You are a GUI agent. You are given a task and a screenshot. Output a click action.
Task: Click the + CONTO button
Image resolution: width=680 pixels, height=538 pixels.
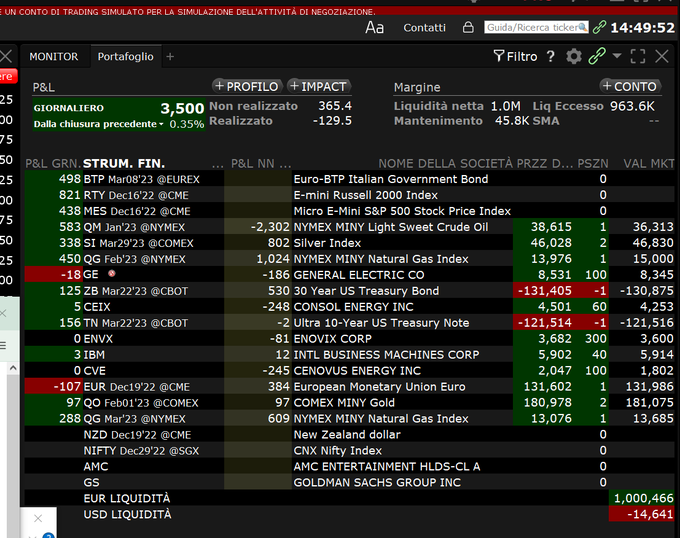tap(631, 86)
